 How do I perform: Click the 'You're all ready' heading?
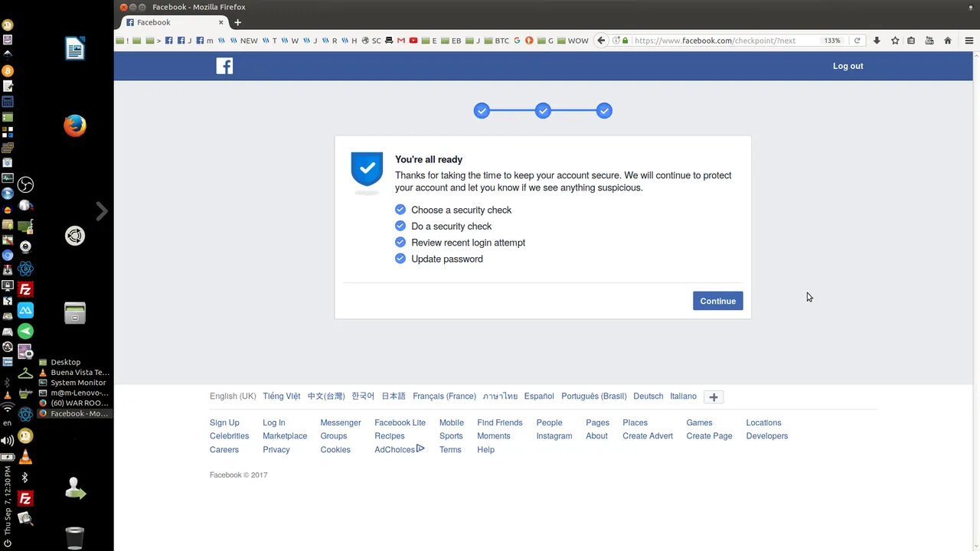429,159
